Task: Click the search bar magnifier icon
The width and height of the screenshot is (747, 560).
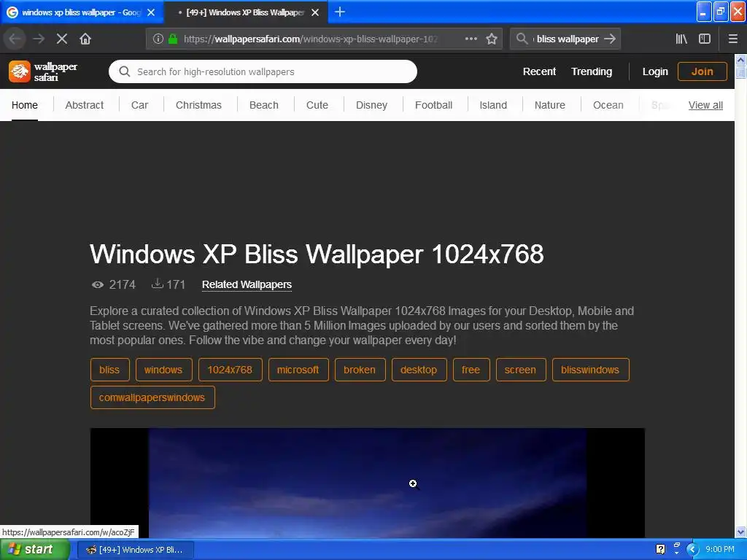Action: click(x=522, y=39)
